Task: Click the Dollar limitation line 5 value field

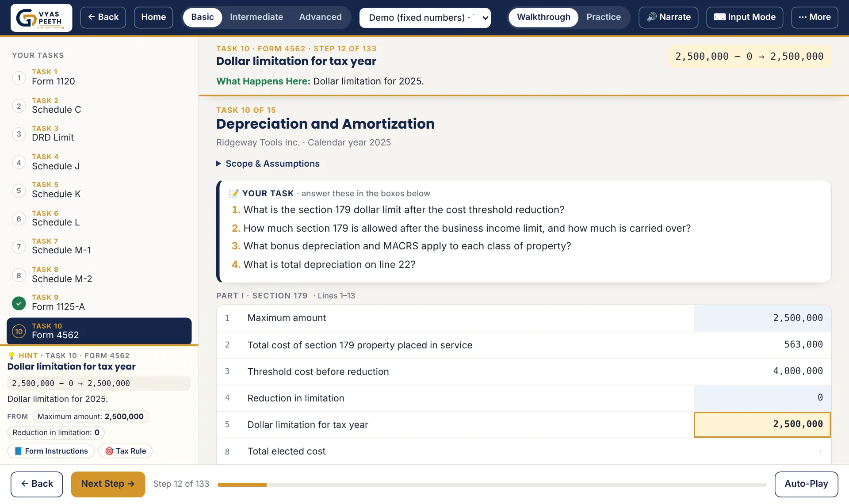Action: coord(762,425)
